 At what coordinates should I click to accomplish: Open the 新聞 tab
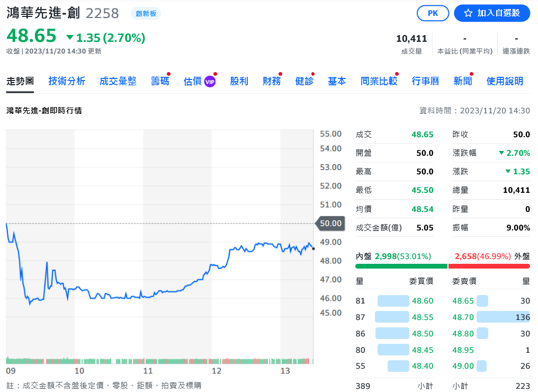[x=462, y=81]
